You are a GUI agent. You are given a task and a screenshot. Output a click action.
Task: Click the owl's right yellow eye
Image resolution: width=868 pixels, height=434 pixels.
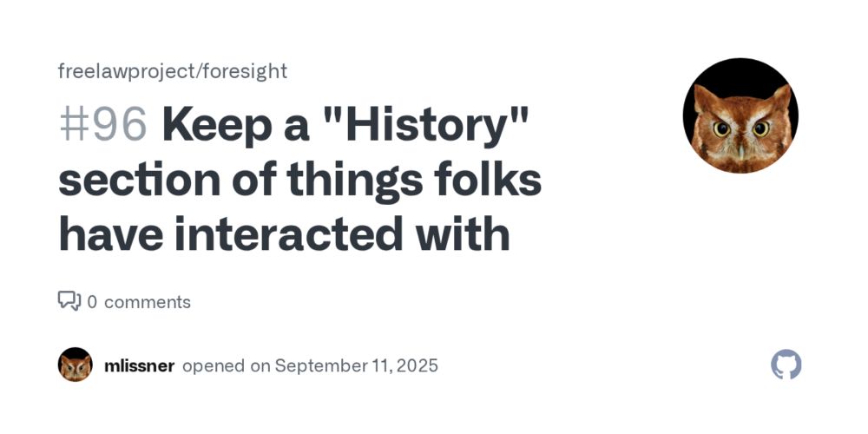(x=761, y=129)
